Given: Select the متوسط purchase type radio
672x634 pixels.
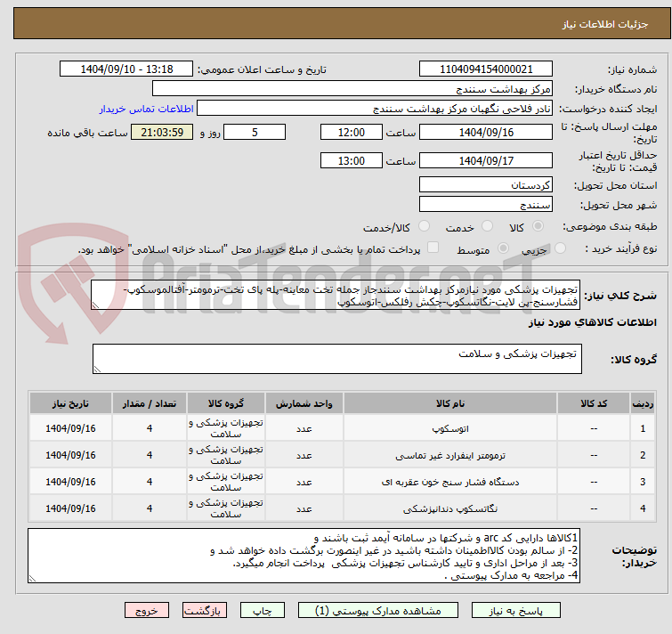Looking at the screenshot, I should point(503,248).
